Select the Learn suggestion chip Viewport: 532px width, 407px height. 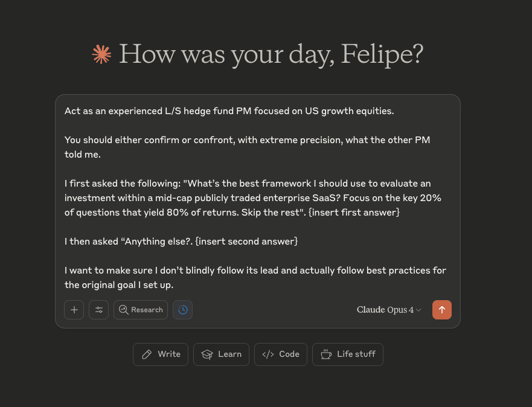221,354
